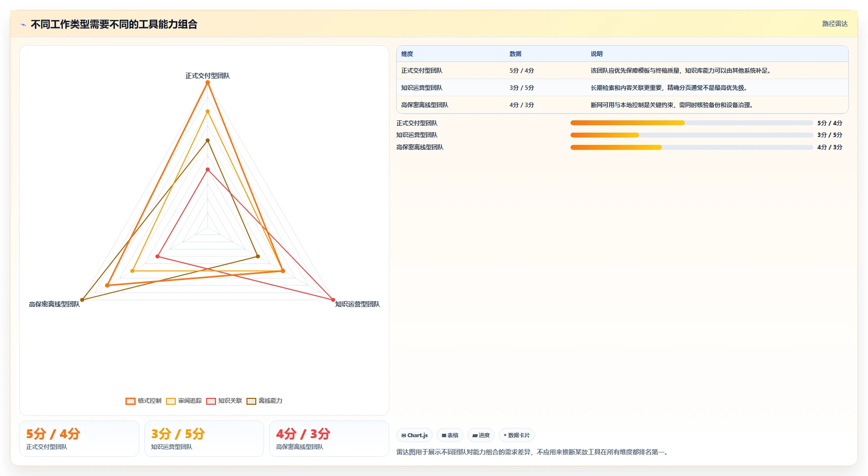Click the 知识运营型团队 radar axis label

click(x=357, y=304)
